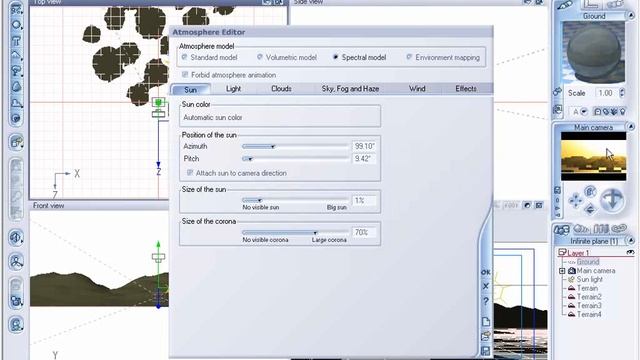Collapse the Ground material panel arrow

tap(631, 16)
